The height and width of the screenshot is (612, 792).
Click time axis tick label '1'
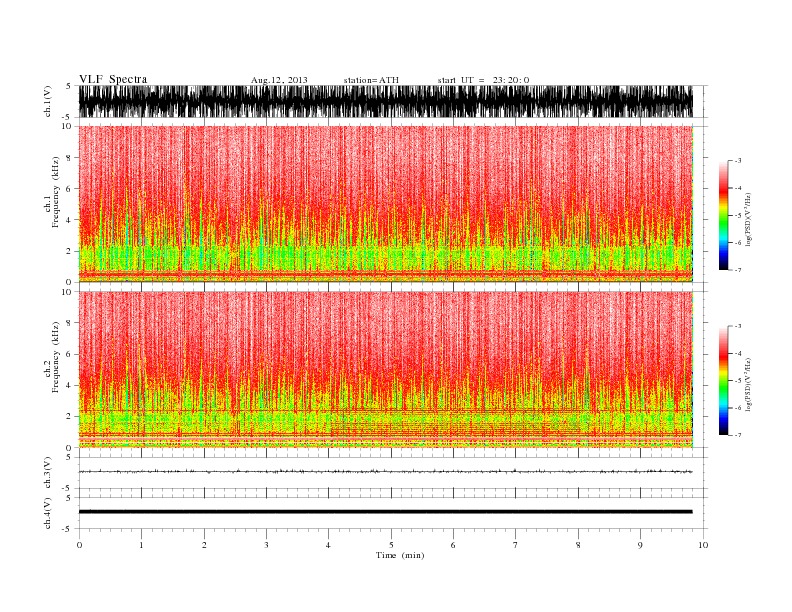[141, 545]
